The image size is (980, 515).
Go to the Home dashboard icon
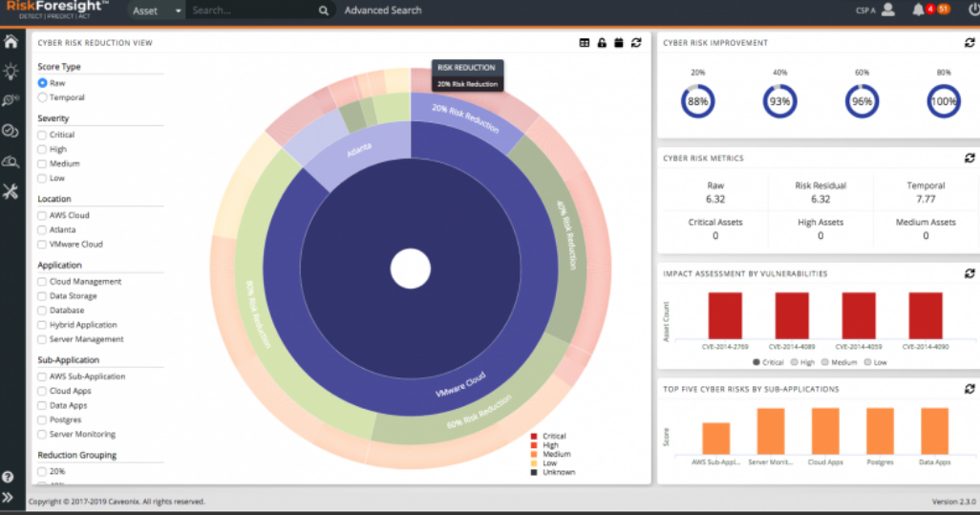click(x=11, y=42)
